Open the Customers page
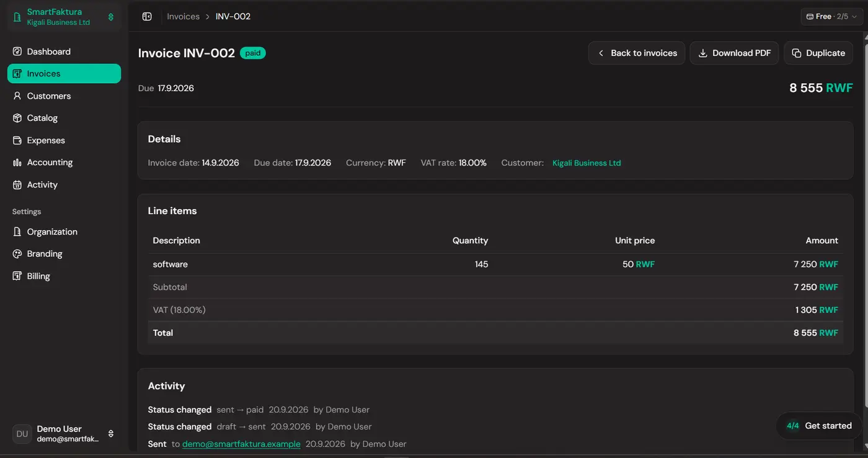Viewport: 868px width, 458px height. 64,96
